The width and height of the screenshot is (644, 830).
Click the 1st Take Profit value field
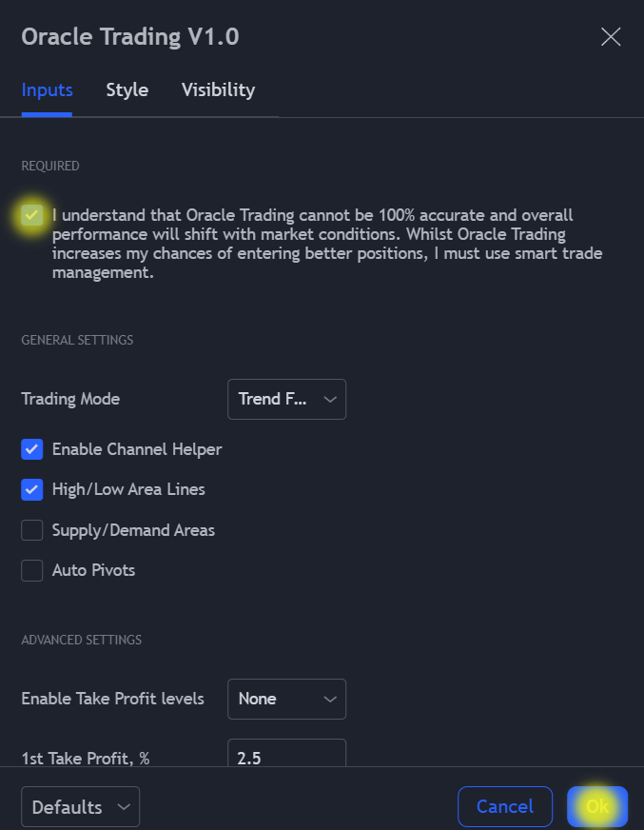tap(286, 755)
